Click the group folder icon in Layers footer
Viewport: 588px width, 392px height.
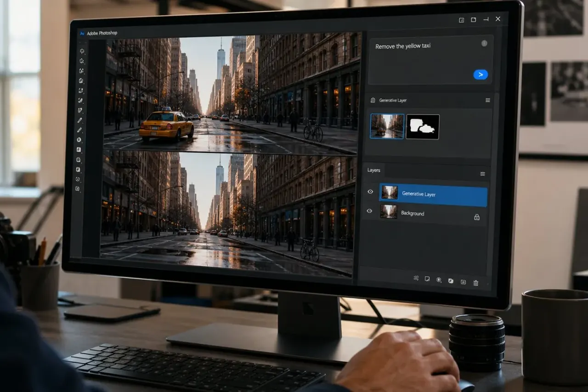coord(451,281)
